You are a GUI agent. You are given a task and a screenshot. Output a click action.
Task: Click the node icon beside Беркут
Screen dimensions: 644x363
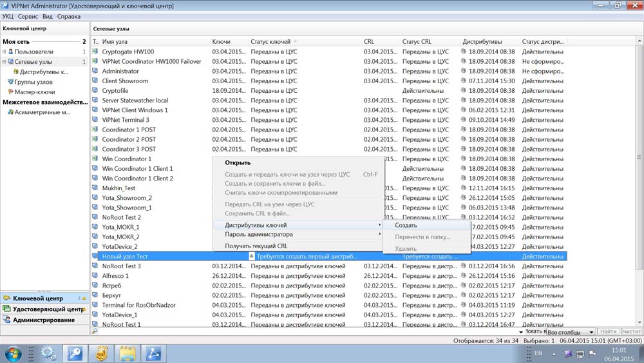pyautogui.click(x=95, y=295)
